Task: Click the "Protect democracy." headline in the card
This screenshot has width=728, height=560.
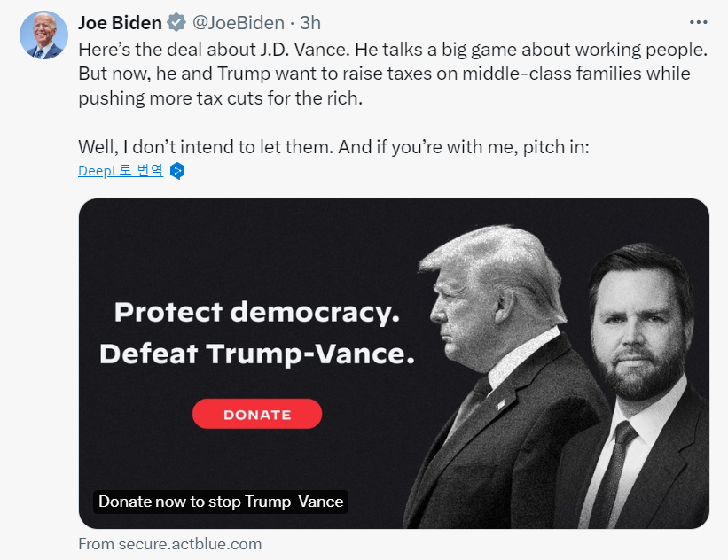Action: coord(257,313)
